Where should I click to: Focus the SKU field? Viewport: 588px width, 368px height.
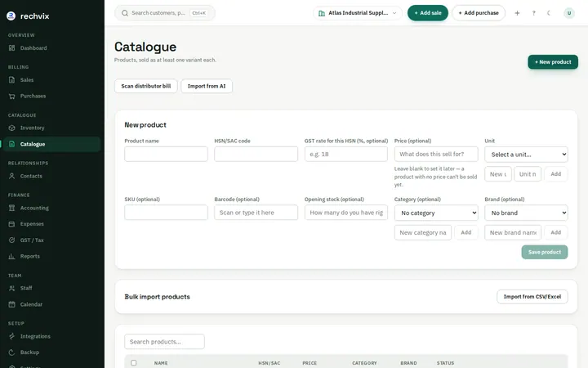(x=166, y=213)
